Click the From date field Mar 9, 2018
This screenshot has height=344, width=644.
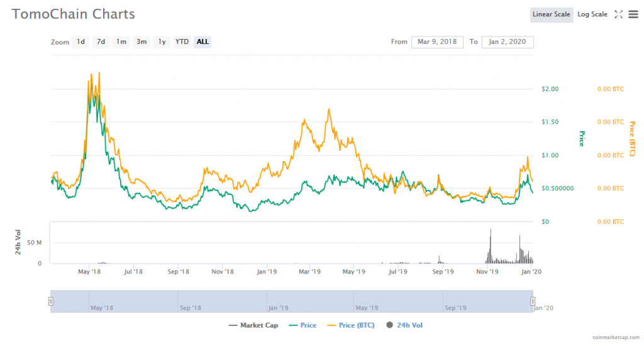pos(437,42)
